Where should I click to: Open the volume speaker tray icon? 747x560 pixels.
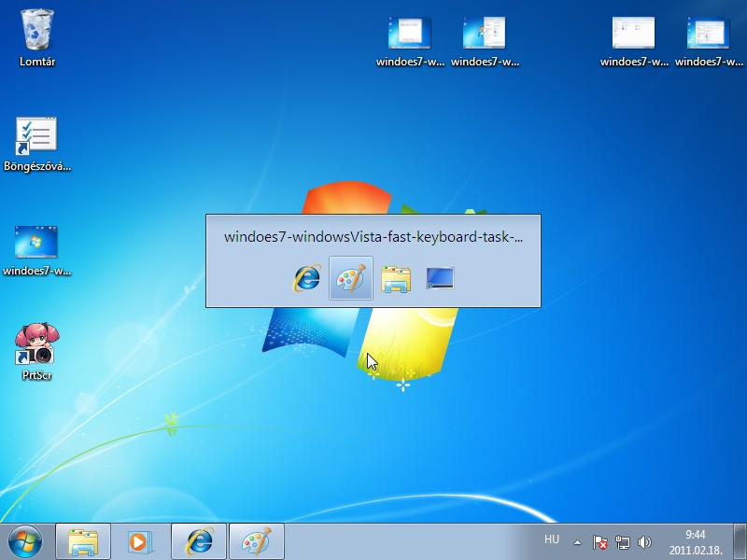click(644, 542)
